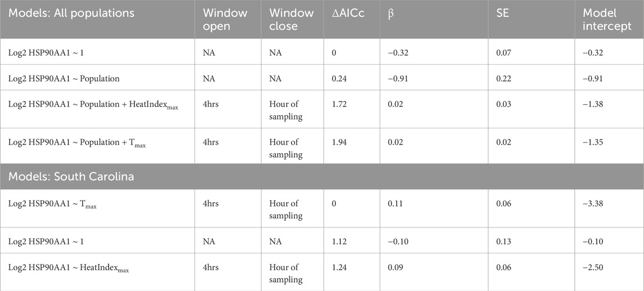Select the South Carolina 'Log2 HSP90AA1 ~ Tmax' cell
Viewport: 644px width, 291px height.
(x=97, y=208)
